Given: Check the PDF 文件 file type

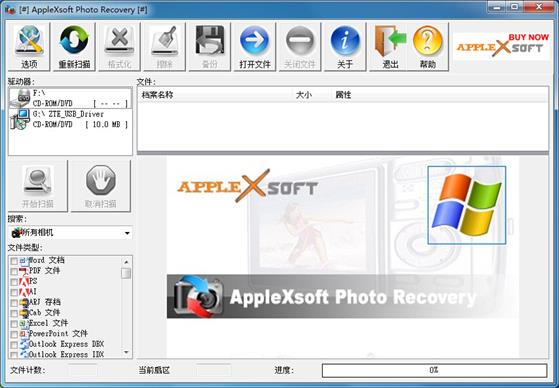Looking at the screenshot, I should [14, 272].
